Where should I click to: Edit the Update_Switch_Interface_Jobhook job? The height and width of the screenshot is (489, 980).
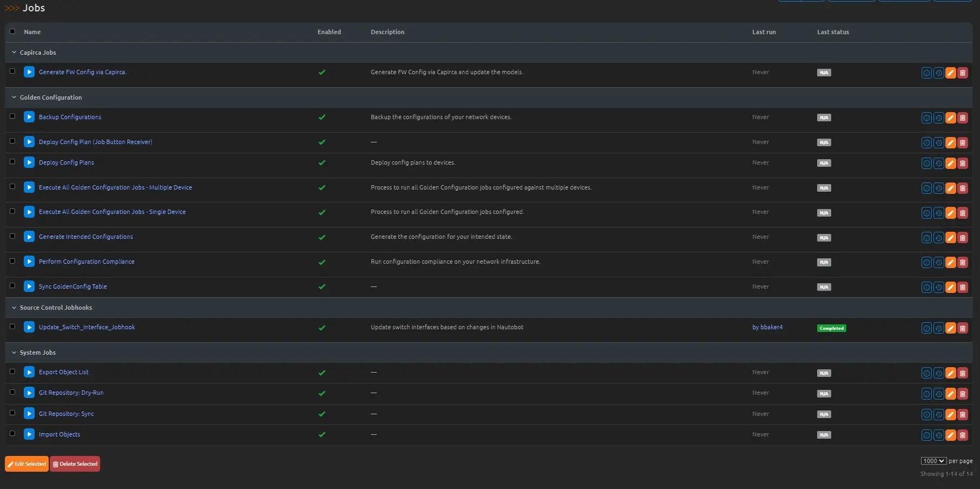(x=950, y=328)
